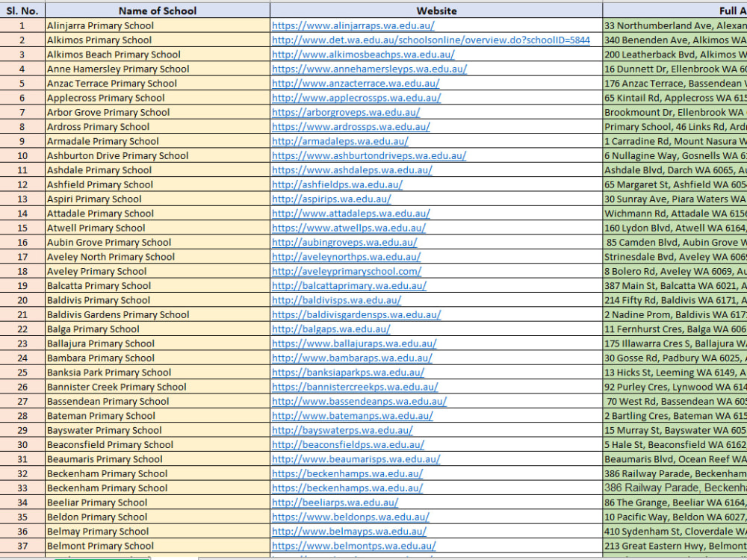
Task: Select the 'Sl. No.' column header cell
Action: tap(22, 10)
